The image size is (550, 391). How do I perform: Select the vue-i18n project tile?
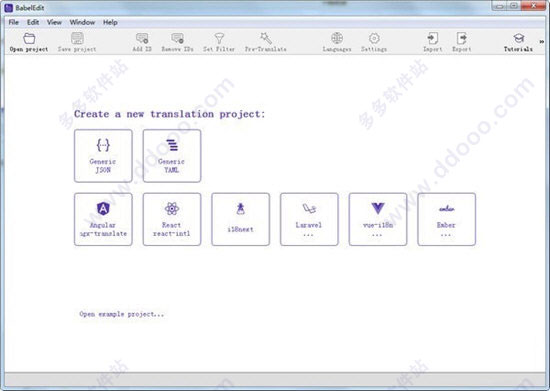[378, 219]
